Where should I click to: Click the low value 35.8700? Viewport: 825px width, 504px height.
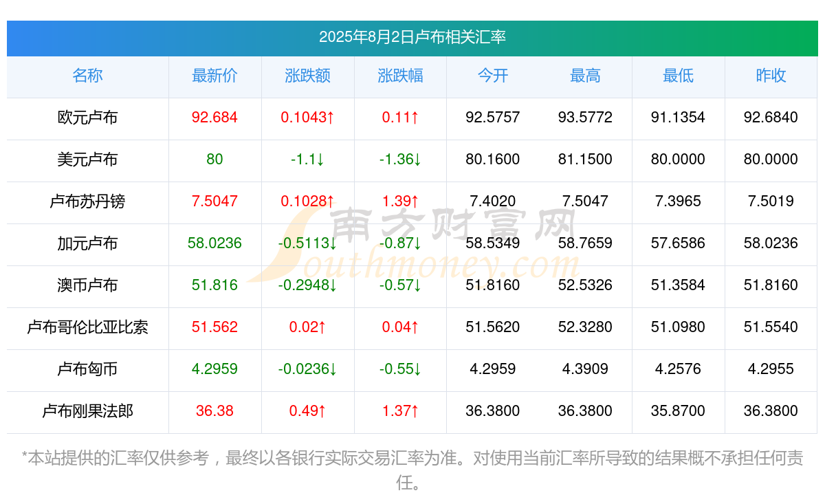coord(678,411)
